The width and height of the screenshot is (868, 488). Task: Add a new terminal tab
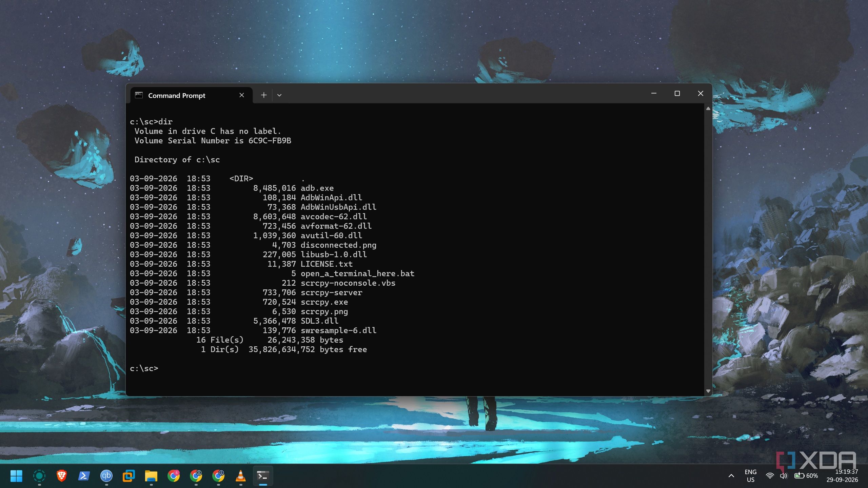(264, 95)
